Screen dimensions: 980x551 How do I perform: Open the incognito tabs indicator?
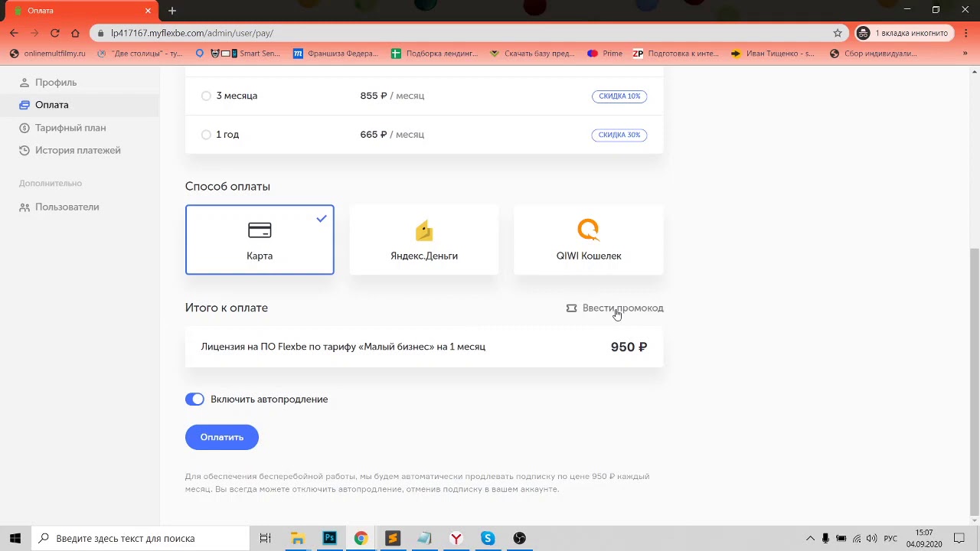pos(903,33)
